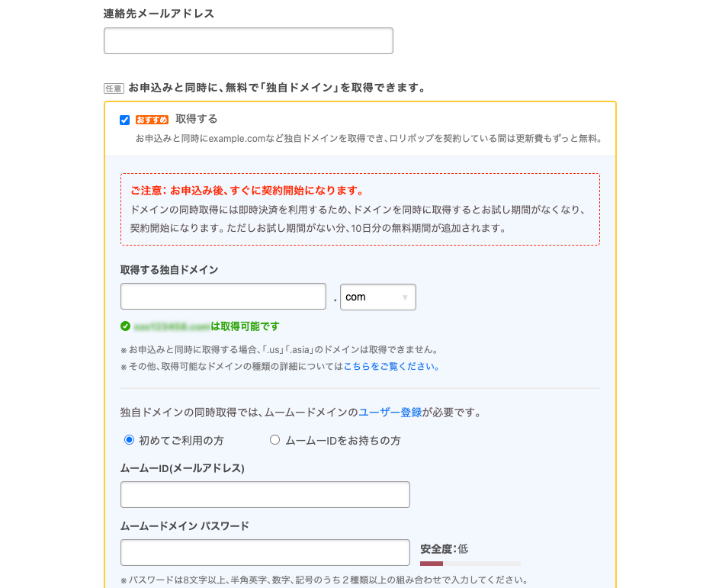Click the ムームードメイン パスワード input field
Viewport: 719px width, 588px height.
[265, 553]
